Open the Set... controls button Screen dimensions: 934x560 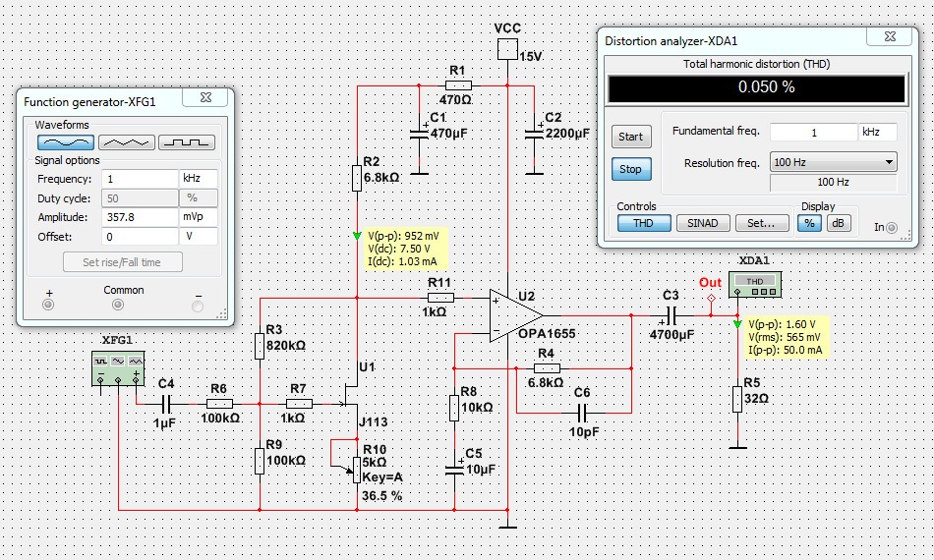coord(762,223)
